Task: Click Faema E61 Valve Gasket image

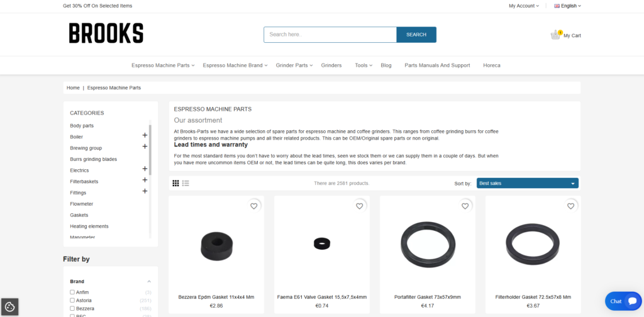Action: click(x=322, y=243)
